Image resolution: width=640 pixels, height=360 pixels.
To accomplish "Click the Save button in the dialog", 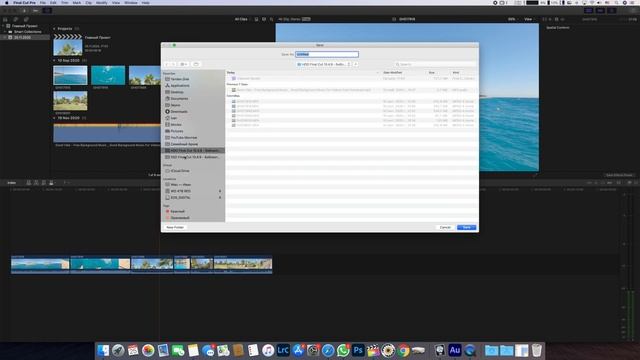I will [x=466, y=227].
